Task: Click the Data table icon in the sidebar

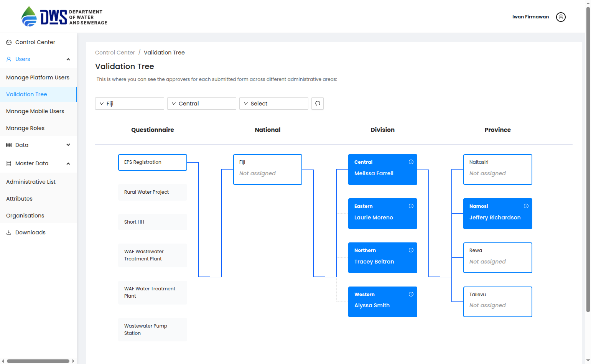Action: 9,145
